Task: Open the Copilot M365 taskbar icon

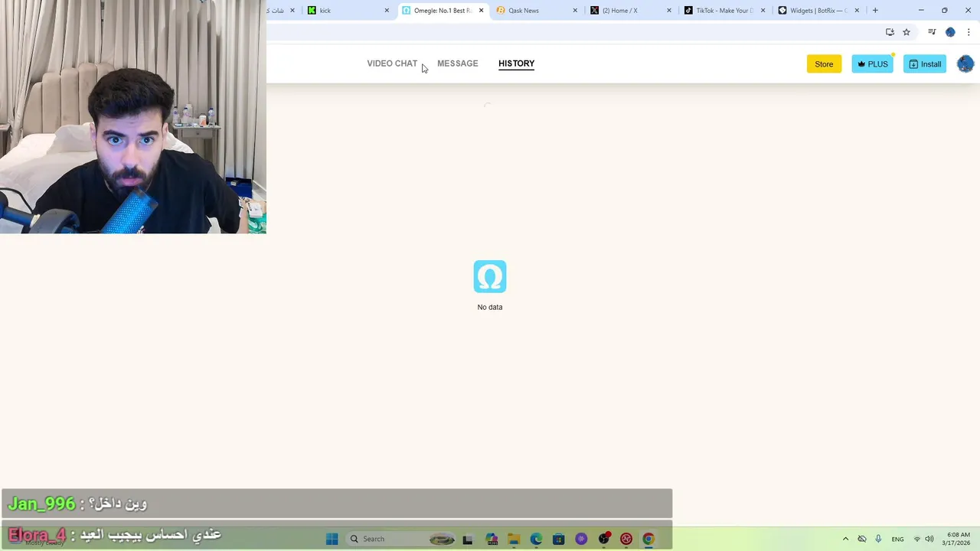Action: point(491,539)
